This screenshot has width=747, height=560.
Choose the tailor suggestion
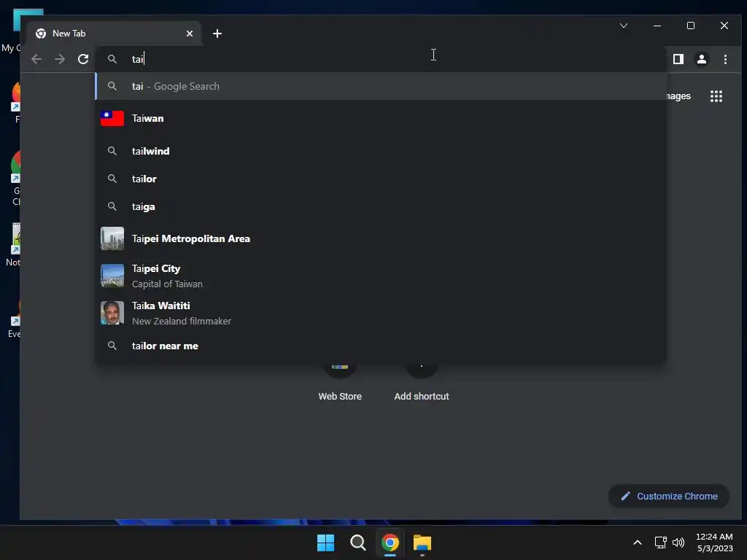381,179
